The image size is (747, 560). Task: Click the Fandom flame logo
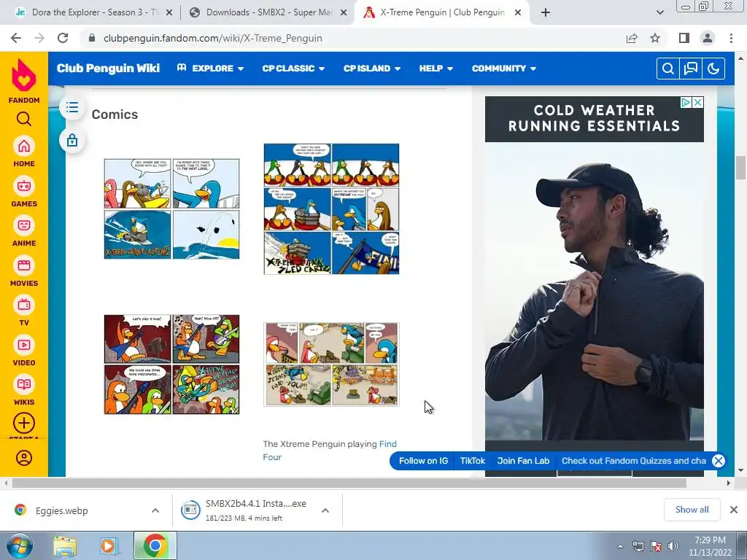(24, 75)
